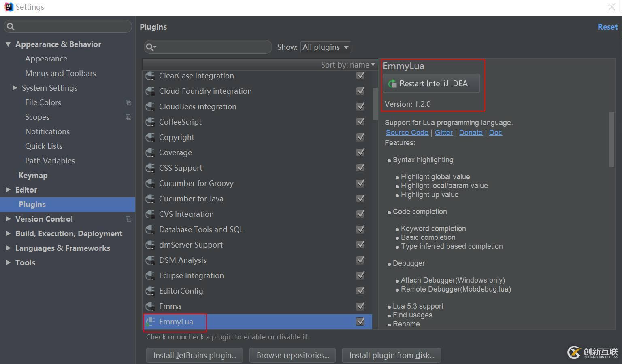Open the Sort by name dropdown
622x364 pixels.
tap(347, 65)
